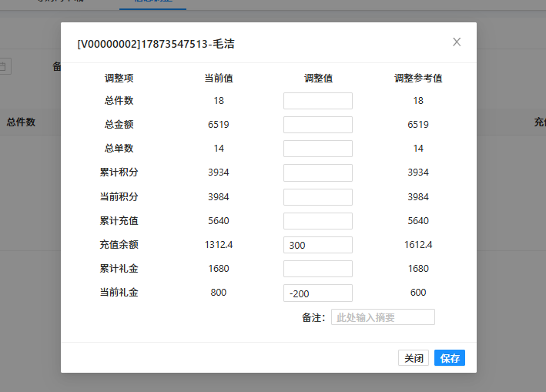This screenshot has height=392, width=546.
Task: Focus the 当前积分 adjustment field
Action: tap(317, 197)
